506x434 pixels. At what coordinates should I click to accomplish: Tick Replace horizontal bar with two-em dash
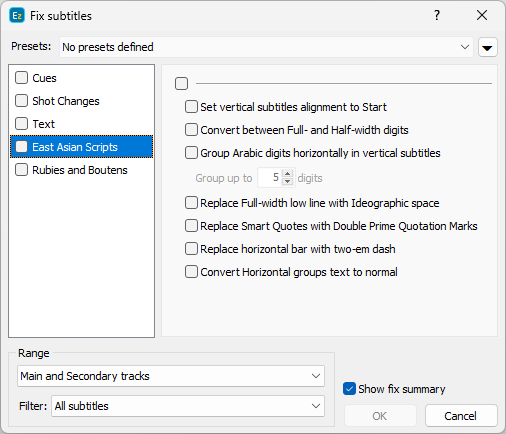(x=191, y=249)
